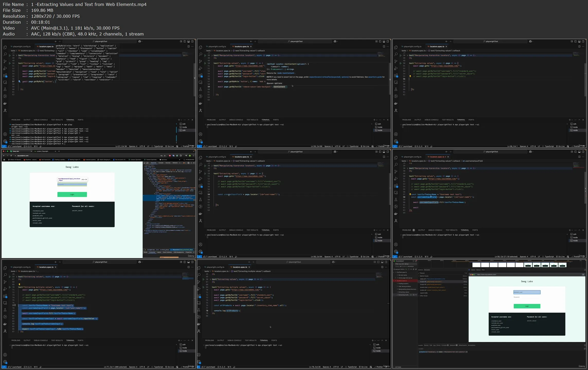Open Run and Debug in the getByRole tooltip frame
The height and width of the screenshot is (370, 588).
(5, 68)
